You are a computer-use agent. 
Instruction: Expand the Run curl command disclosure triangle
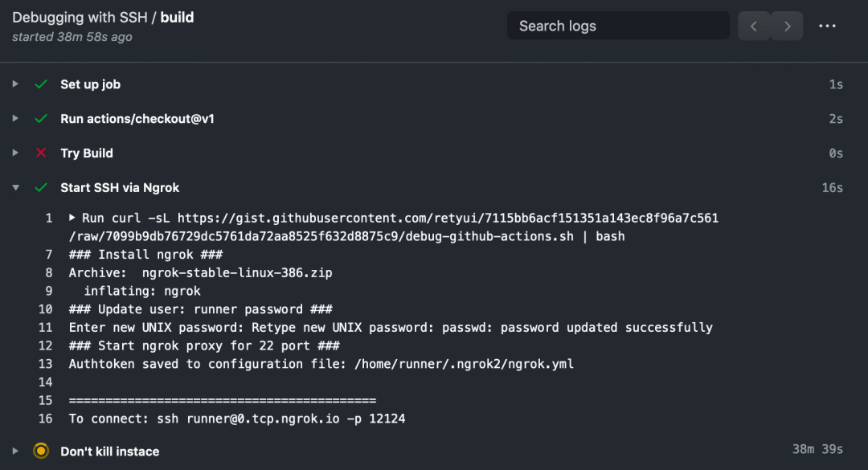tap(72, 218)
